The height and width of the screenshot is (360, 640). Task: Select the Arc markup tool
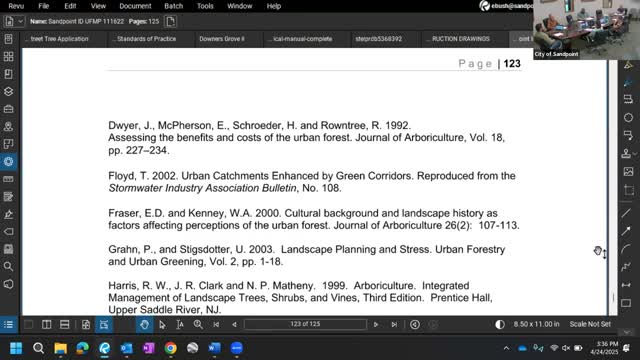coord(626,249)
